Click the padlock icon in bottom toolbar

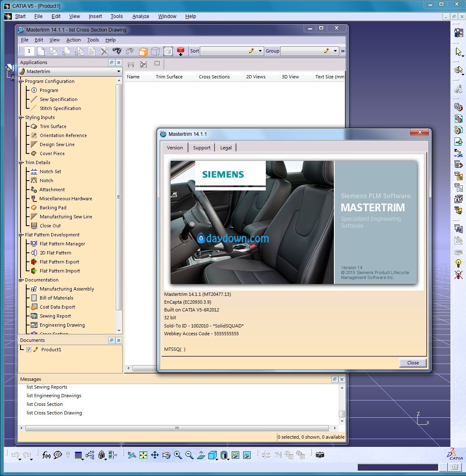click(102, 455)
